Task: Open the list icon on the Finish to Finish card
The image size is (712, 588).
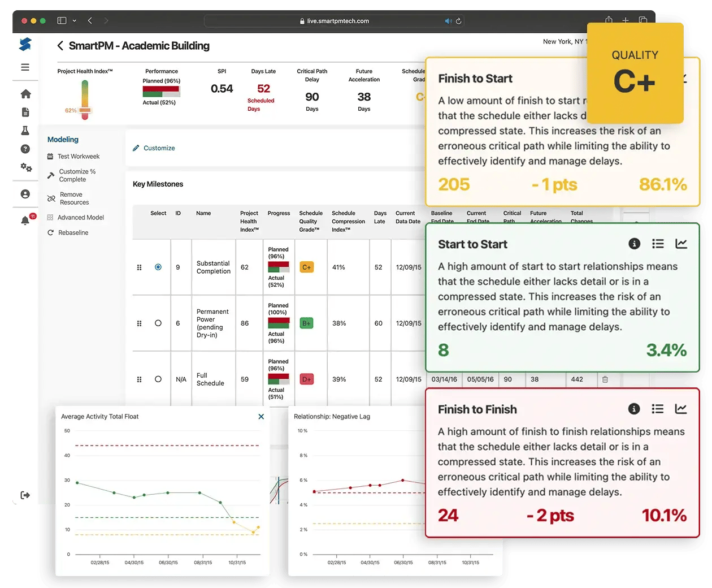Action: pyautogui.click(x=658, y=409)
